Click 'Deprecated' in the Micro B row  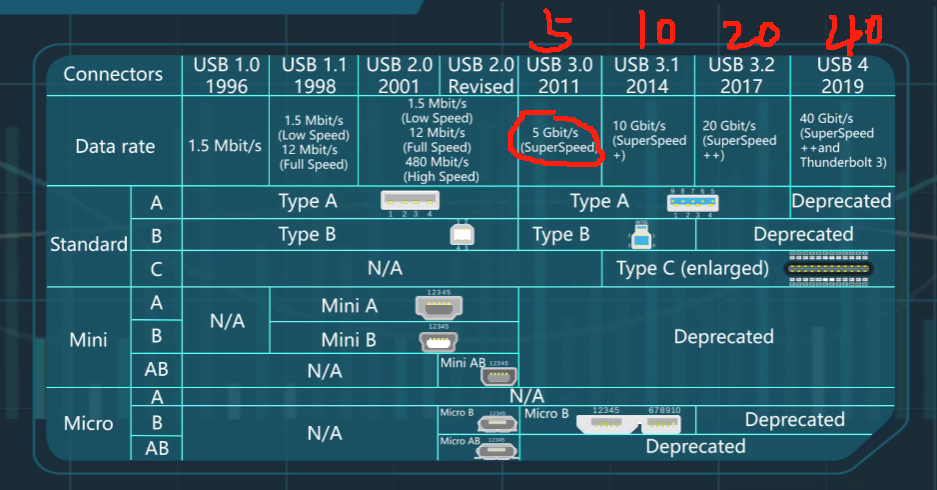(x=795, y=419)
